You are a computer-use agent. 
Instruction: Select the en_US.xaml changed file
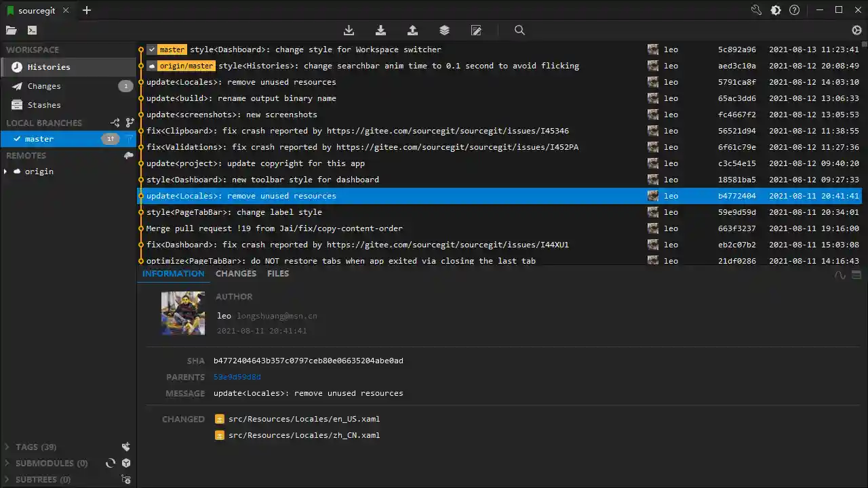tap(304, 419)
